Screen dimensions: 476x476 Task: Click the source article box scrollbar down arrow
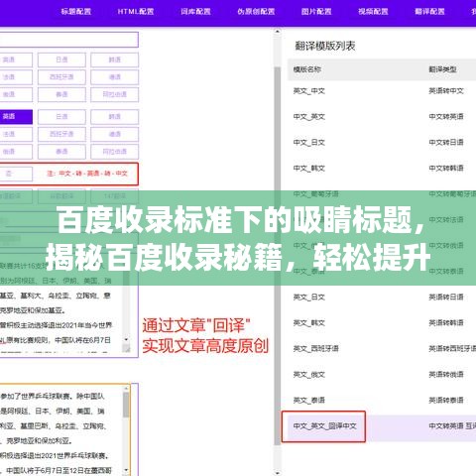[126, 340]
